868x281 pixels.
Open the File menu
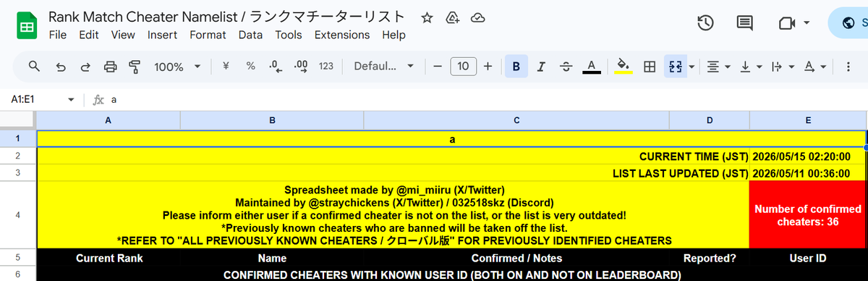pyautogui.click(x=58, y=35)
